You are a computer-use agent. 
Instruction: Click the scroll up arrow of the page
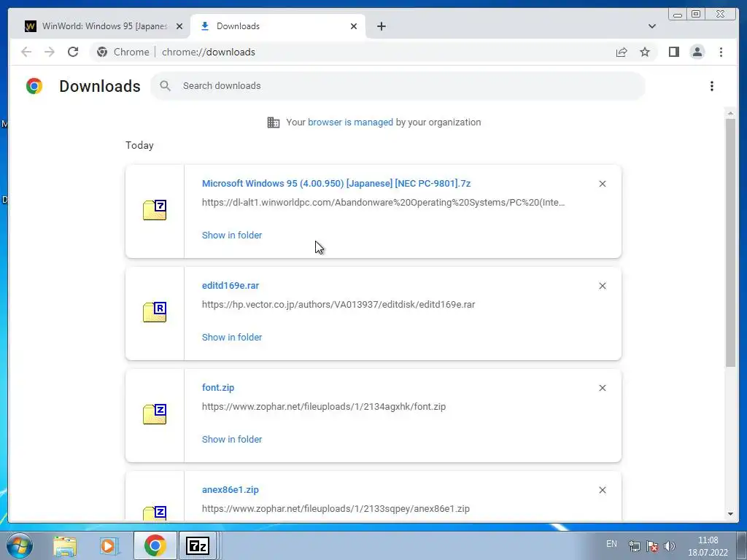730,113
